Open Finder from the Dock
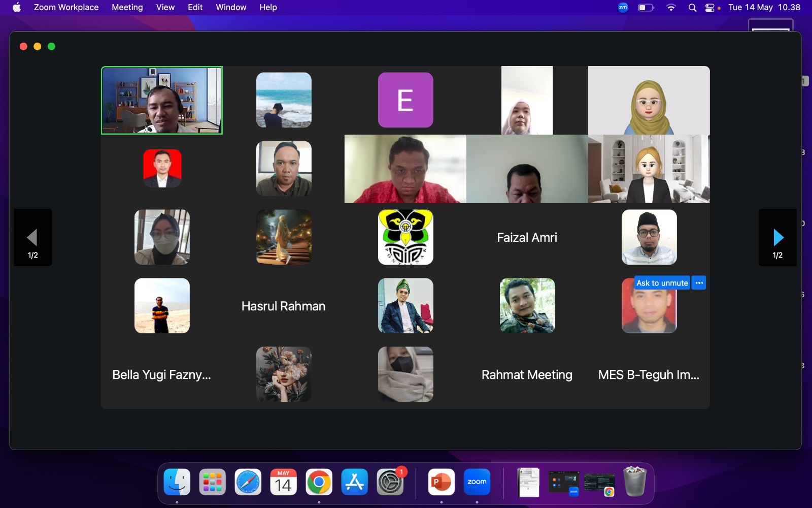This screenshot has height=508, width=812. [x=177, y=482]
